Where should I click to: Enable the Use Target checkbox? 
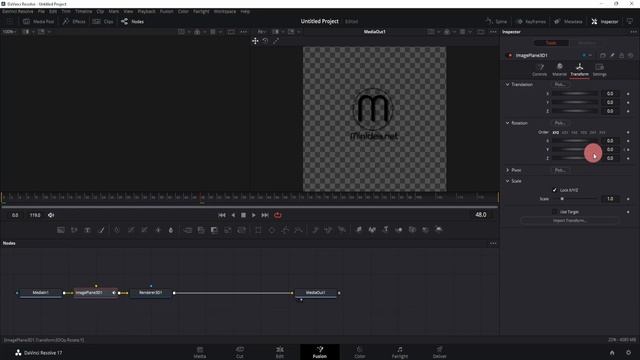click(554, 212)
